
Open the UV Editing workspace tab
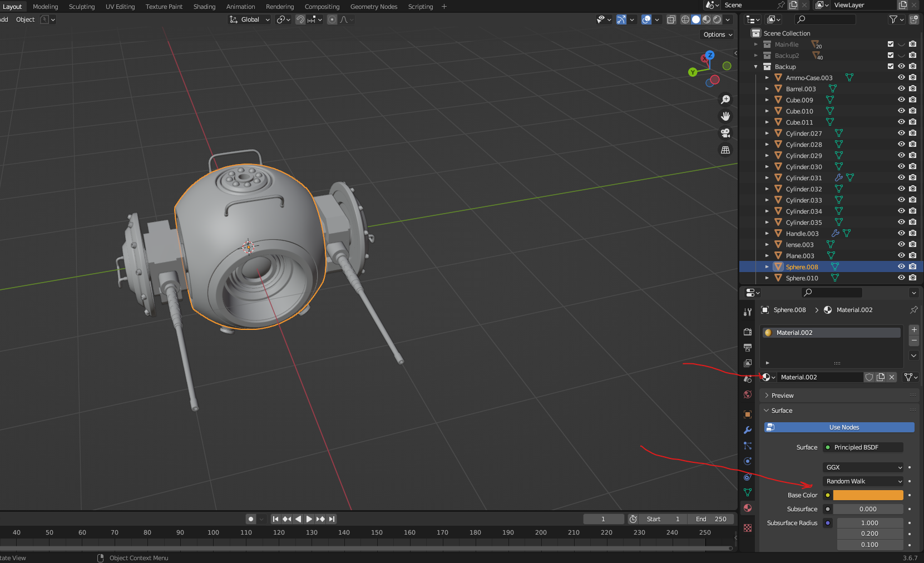[x=120, y=7]
